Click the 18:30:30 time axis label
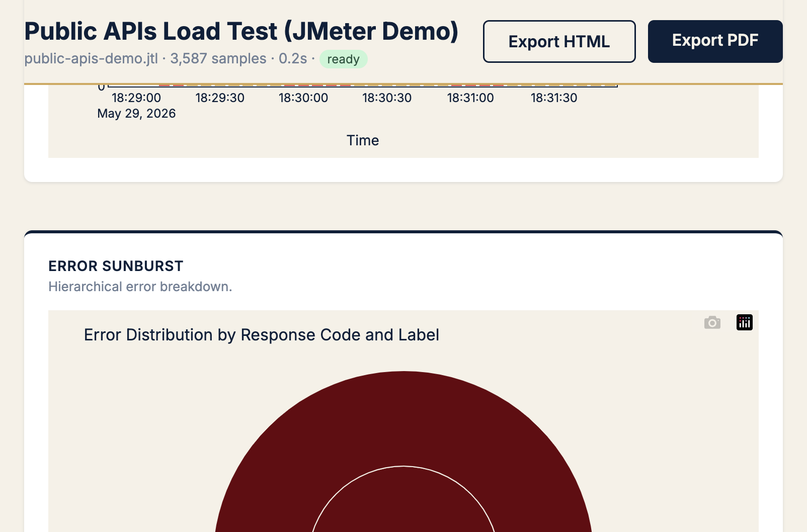 click(x=387, y=98)
